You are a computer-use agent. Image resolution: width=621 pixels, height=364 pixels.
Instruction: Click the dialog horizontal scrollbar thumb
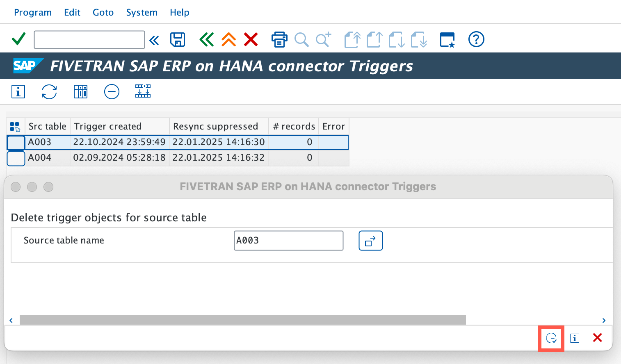click(243, 320)
